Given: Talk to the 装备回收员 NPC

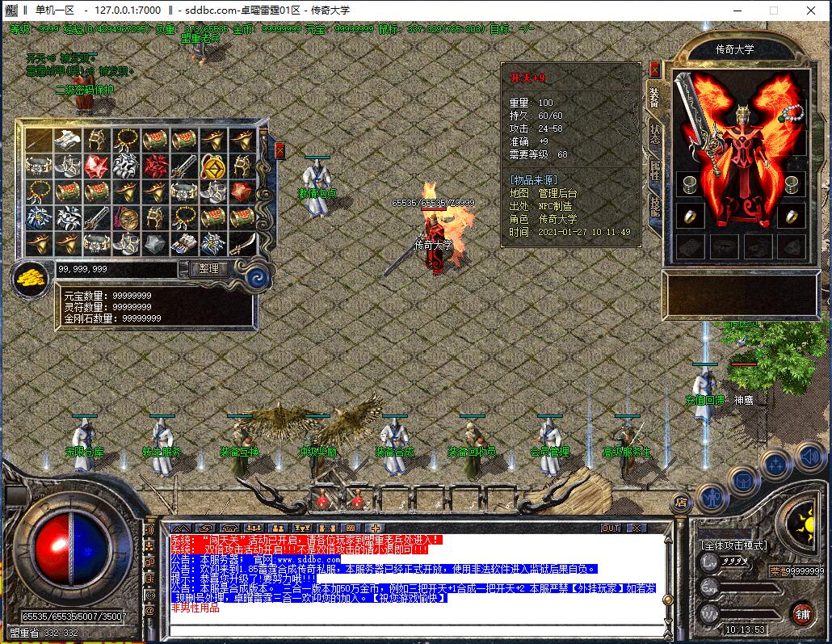Looking at the screenshot, I should (x=472, y=447).
